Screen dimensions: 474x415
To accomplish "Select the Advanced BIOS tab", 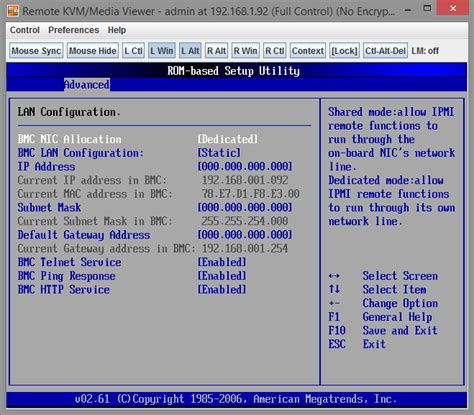I will (x=87, y=85).
